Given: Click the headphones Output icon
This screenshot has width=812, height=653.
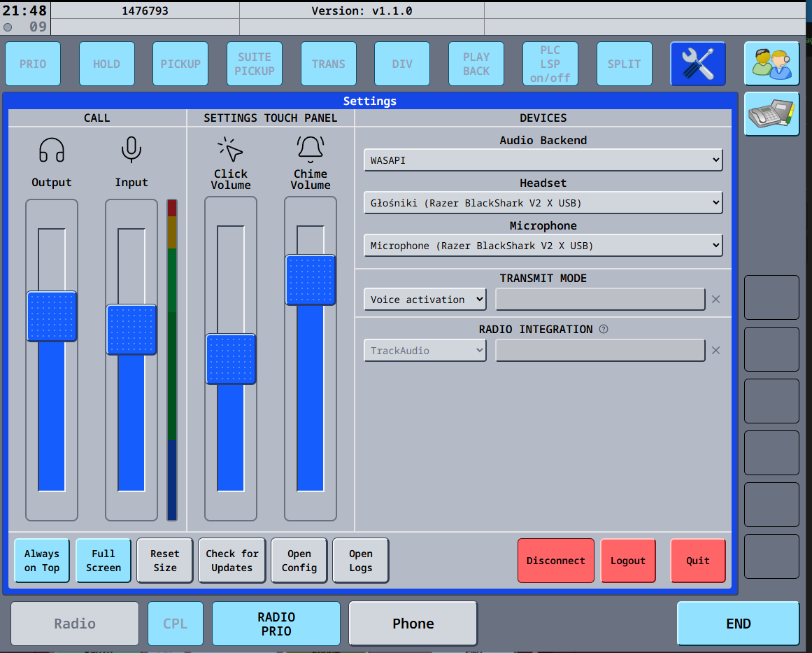Looking at the screenshot, I should coord(52,150).
